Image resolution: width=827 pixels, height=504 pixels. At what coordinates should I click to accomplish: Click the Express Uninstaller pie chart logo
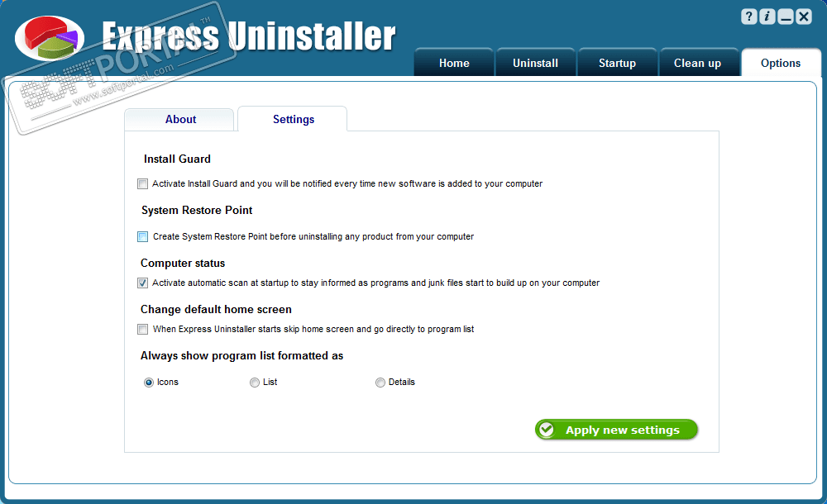click(50, 38)
